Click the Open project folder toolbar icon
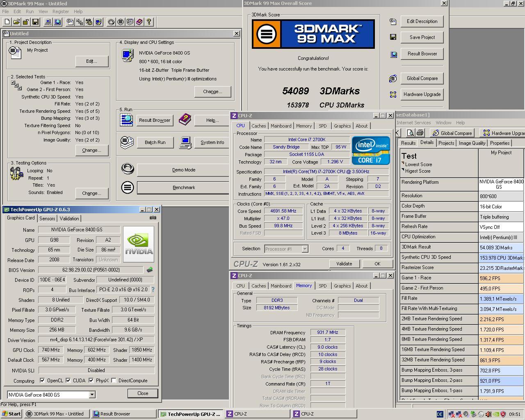 pyautogui.click(x=16, y=22)
